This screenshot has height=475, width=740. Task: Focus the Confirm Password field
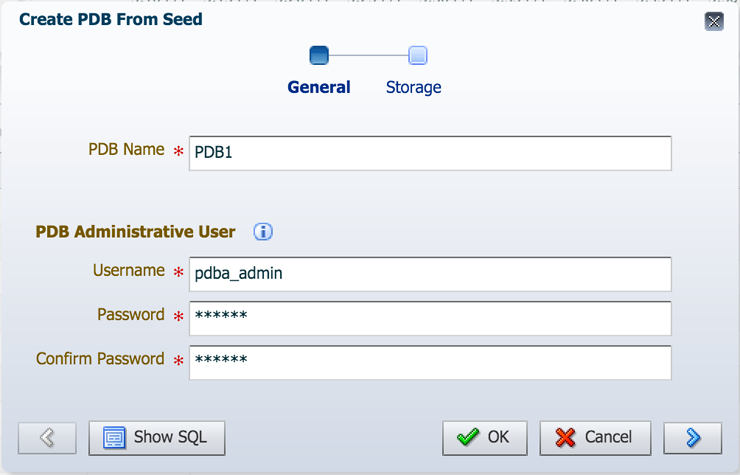(429, 362)
